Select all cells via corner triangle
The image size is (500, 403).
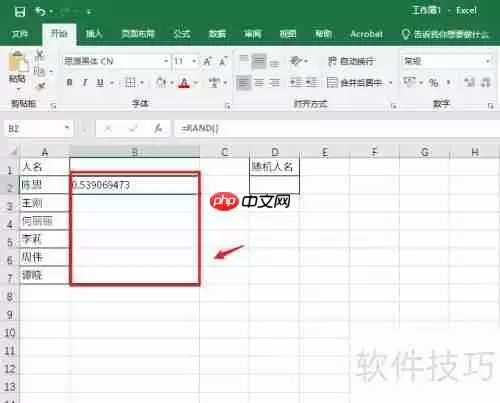coord(13,152)
